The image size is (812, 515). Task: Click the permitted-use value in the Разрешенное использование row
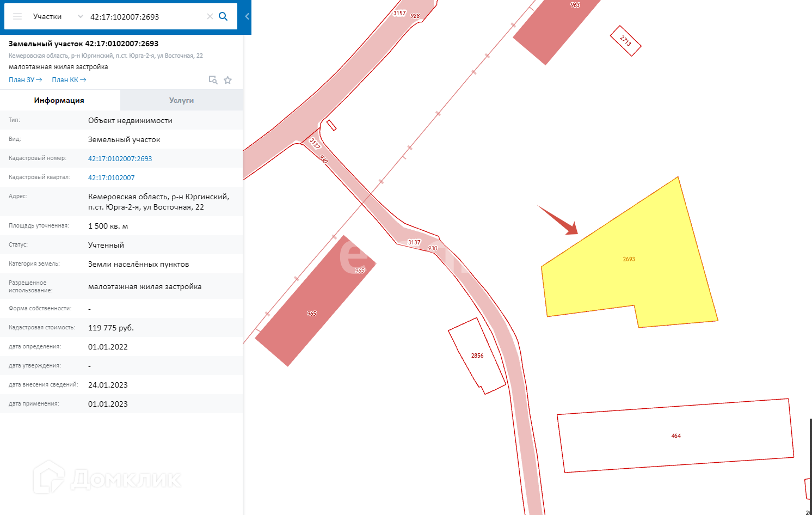tap(145, 286)
